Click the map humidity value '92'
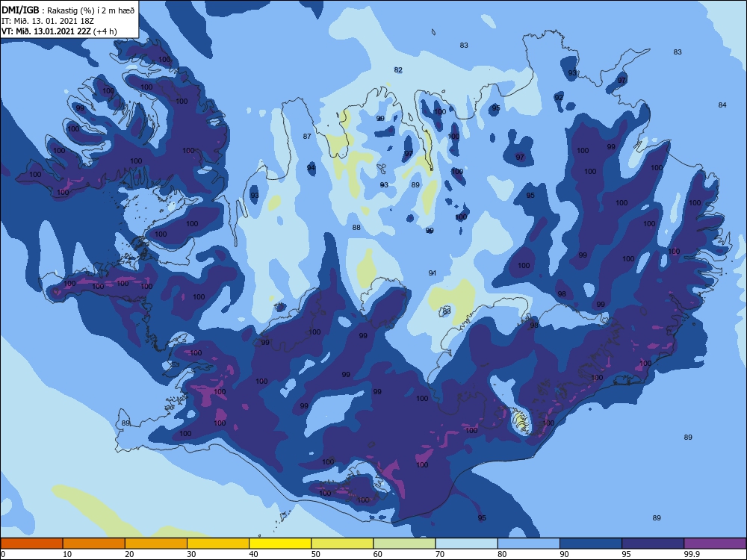The height and width of the screenshot is (560, 747). 559,97
